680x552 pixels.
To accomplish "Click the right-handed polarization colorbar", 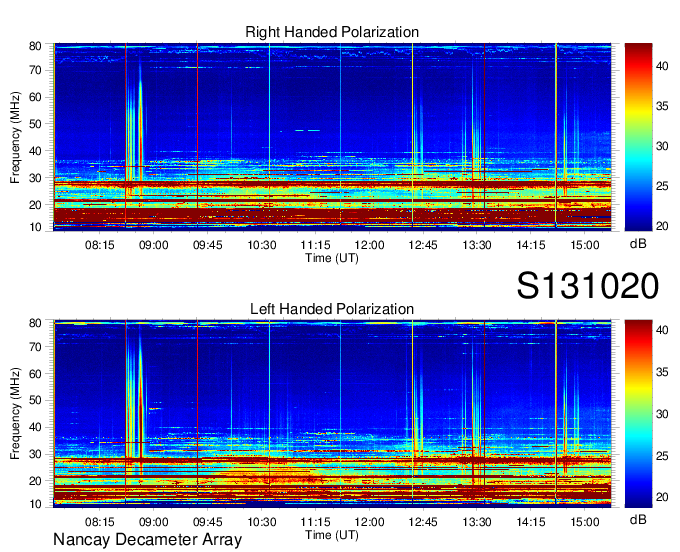I will [638, 137].
